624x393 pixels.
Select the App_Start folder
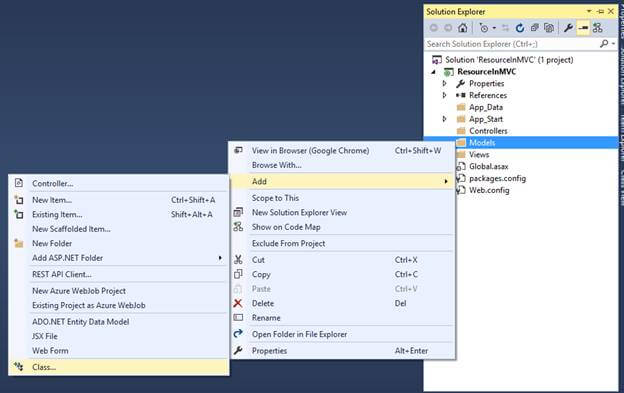tap(486, 119)
